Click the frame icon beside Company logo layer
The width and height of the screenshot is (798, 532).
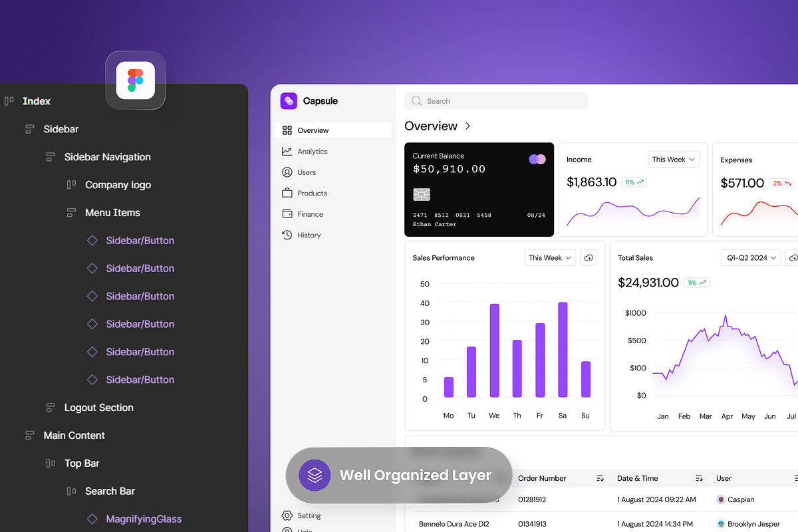click(71, 185)
